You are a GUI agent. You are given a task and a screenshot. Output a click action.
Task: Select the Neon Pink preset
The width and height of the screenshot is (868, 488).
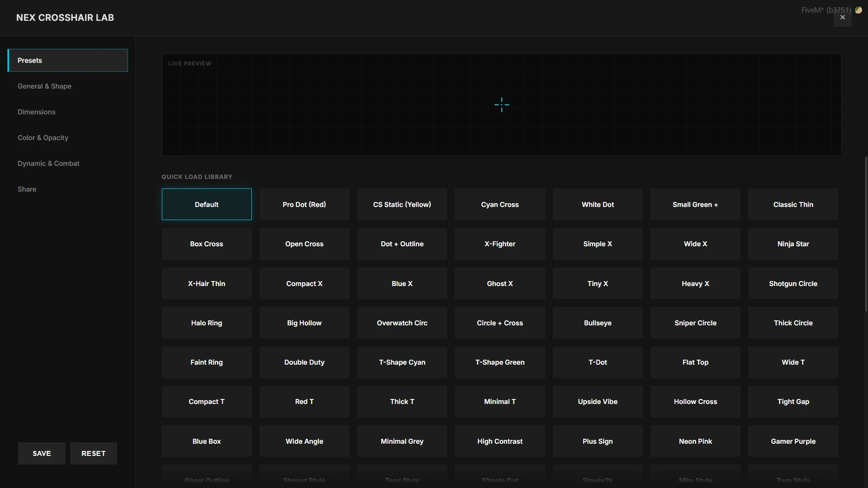(695, 441)
